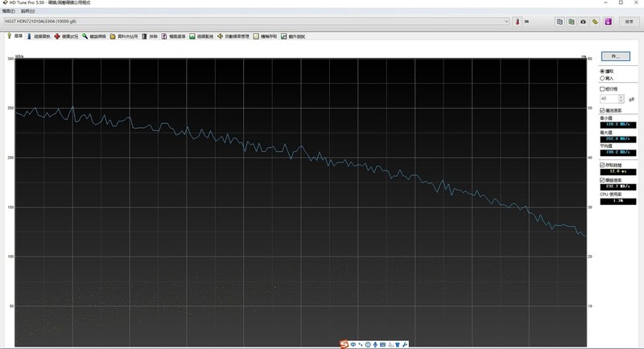
Task: Click the wrench icon in IME bar
Action: [x=405, y=345]
